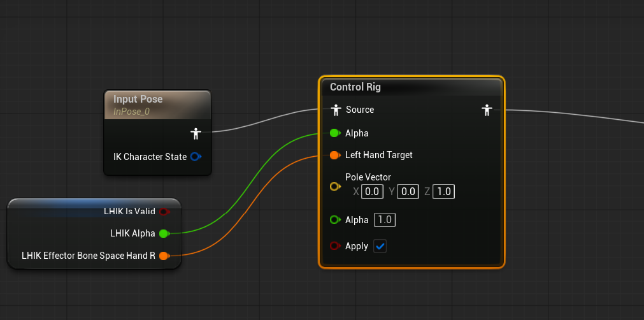Image resolution: width=644 pixels, height=320 pixels.
Task: Click the Source label in Control Rig
Action: [x=360, y=110]
